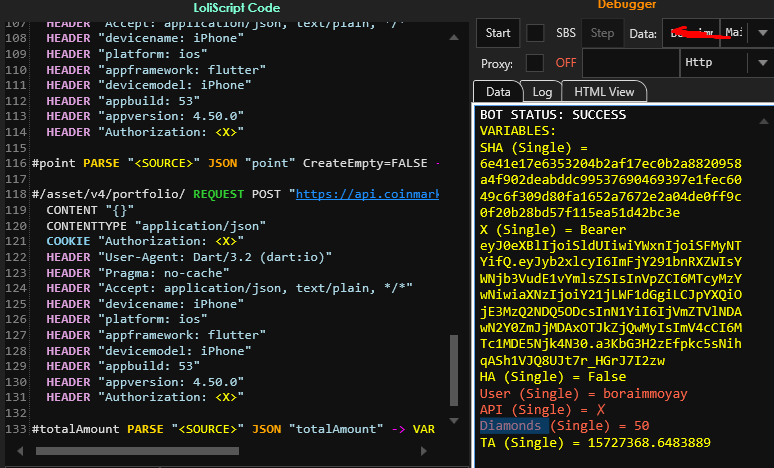
Task: Click the horizontal scrollbar right arrow
Action: tap(423, 451)
